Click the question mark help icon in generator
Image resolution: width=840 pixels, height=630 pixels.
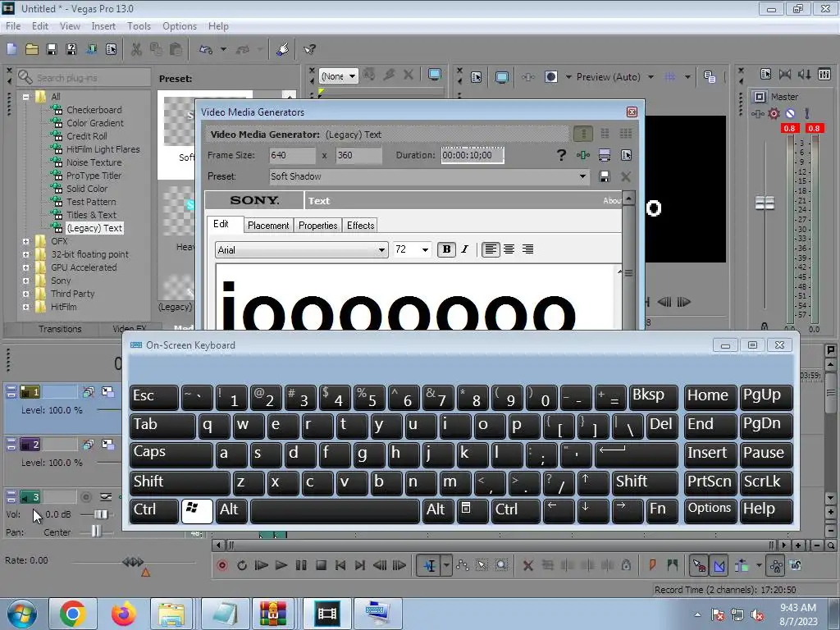point(561,155)
